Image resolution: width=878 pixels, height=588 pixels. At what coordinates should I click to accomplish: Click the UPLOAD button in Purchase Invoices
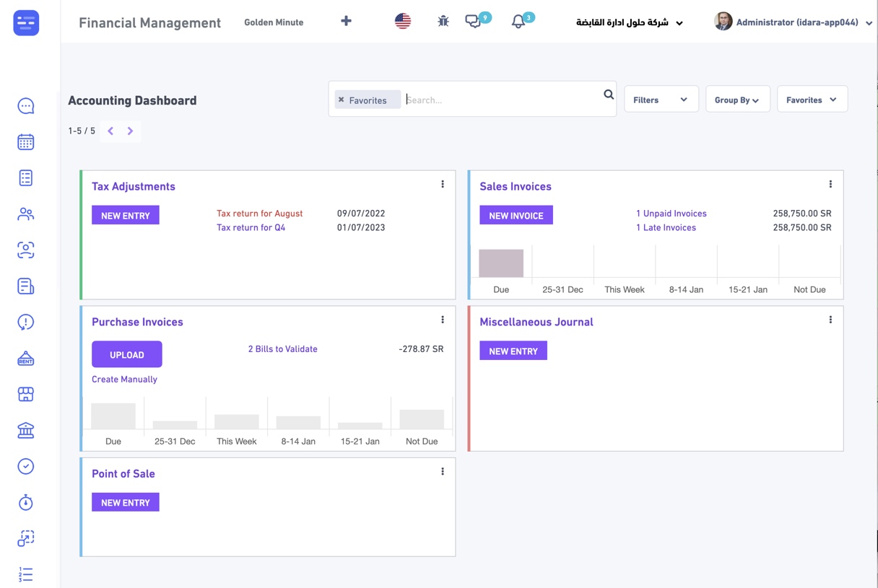127,355
